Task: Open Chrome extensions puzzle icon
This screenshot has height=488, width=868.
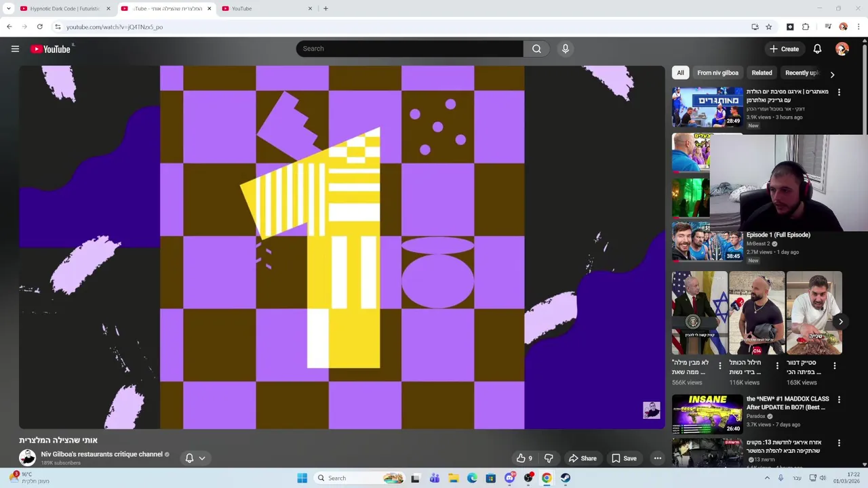Action: [806, 27]
